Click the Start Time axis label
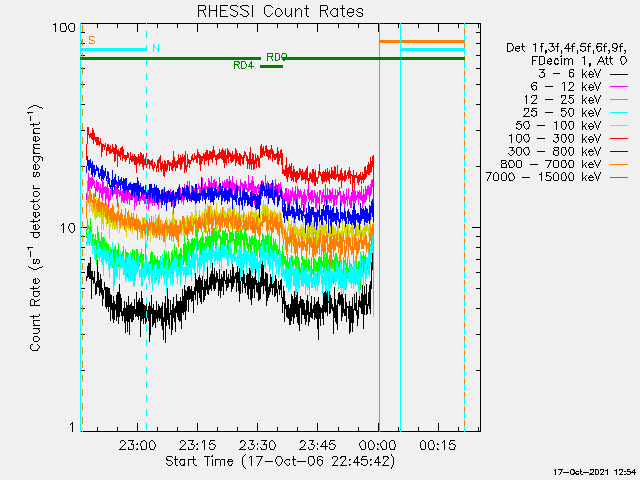This screenshot has width=640, height=480. [x=280, y=461]
